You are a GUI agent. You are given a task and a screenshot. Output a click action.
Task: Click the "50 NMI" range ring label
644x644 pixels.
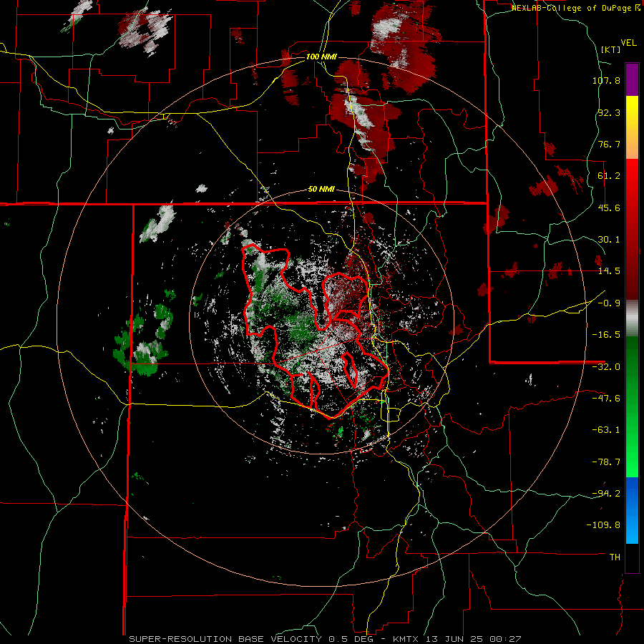321,190
